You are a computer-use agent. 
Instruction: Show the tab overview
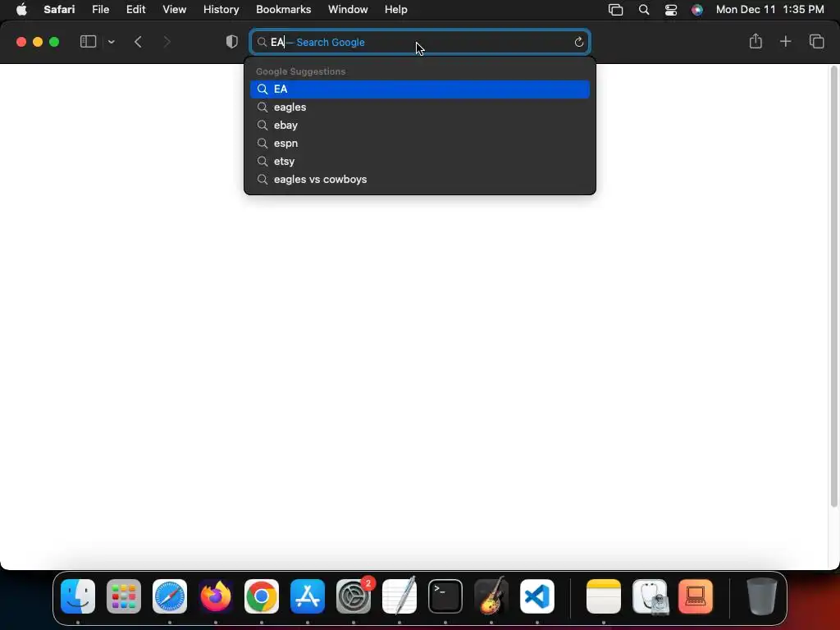point(816,41)
